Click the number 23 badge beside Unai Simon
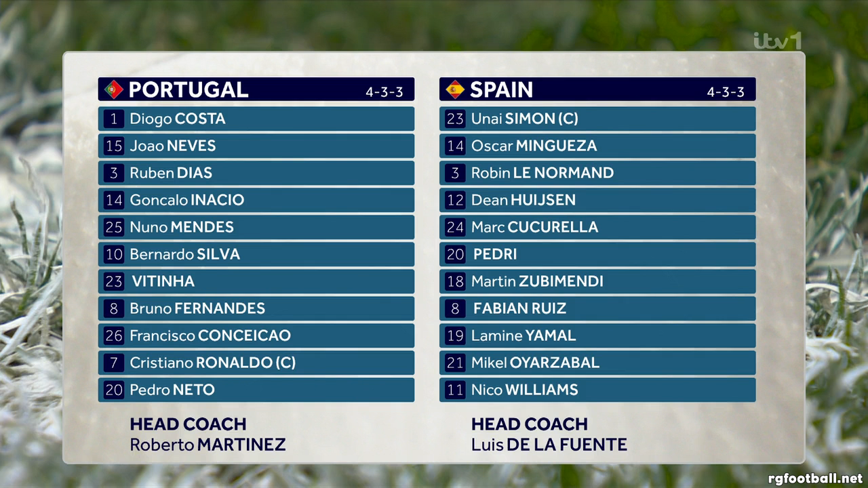Screen dimensions: 868x488 [x=455, y=119]
